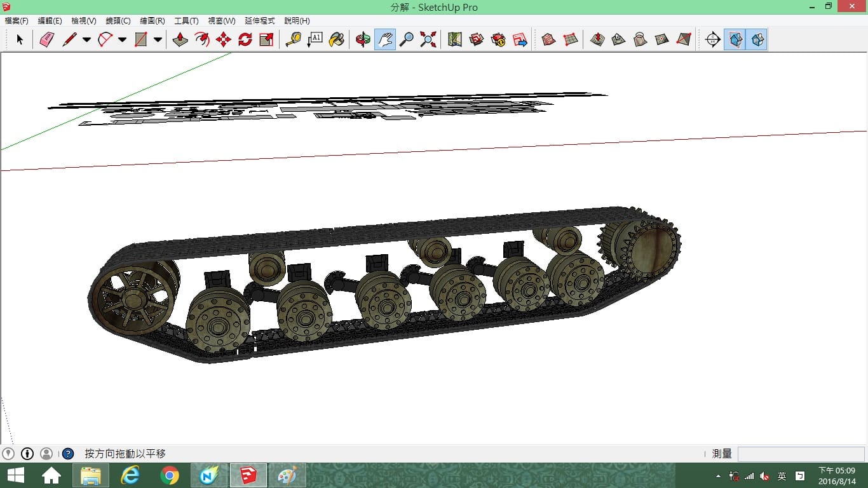Image resolution: width=868 pixels, height=488 pixels.
Task: Open the 檢視(V) menu
Action: coord(84,21)
